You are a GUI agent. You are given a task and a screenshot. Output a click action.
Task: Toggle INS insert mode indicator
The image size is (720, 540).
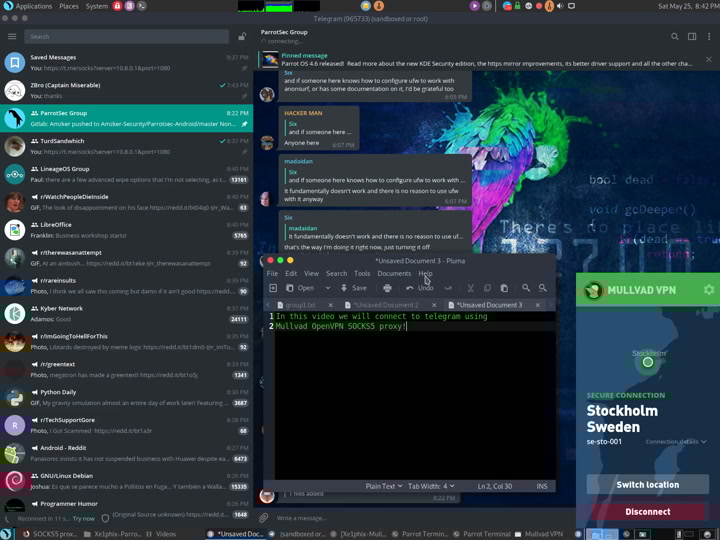pyautogui.click(x=542, y=486)
